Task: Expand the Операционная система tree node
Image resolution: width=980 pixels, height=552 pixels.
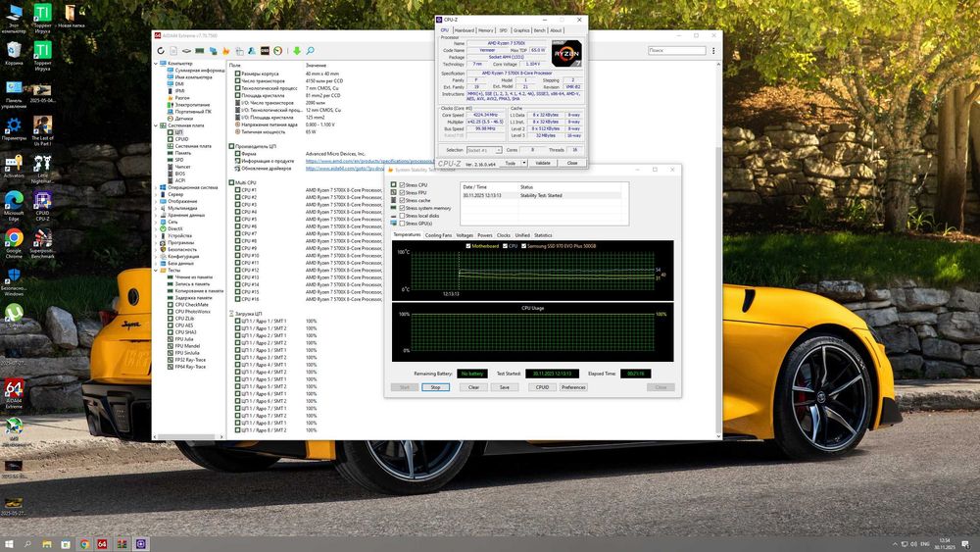Action: pos(158,187)
